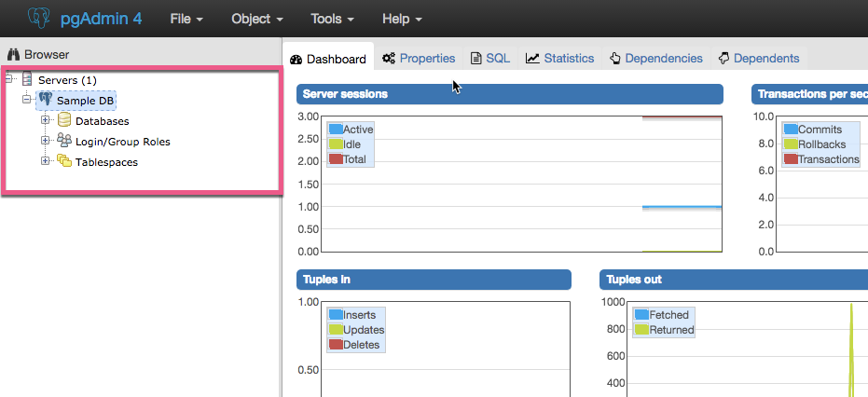Screen dimensions: 868x397
Task: Click the Returned legend green swatch
Action: (641, 329)
